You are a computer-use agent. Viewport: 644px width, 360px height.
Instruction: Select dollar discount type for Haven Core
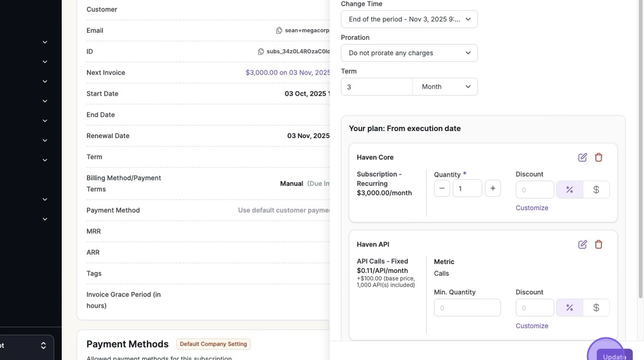[596, 190]
